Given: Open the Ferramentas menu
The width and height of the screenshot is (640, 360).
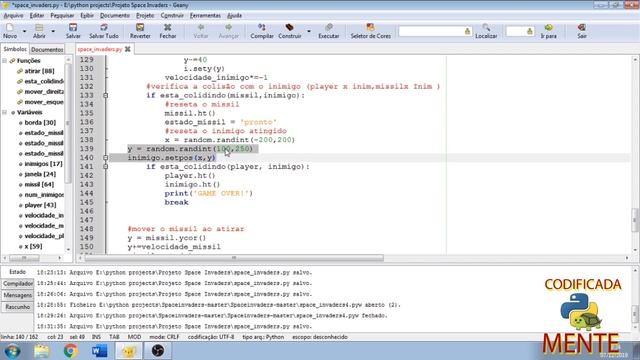Looking at the screenshot, I should click(x=205, y=16).
